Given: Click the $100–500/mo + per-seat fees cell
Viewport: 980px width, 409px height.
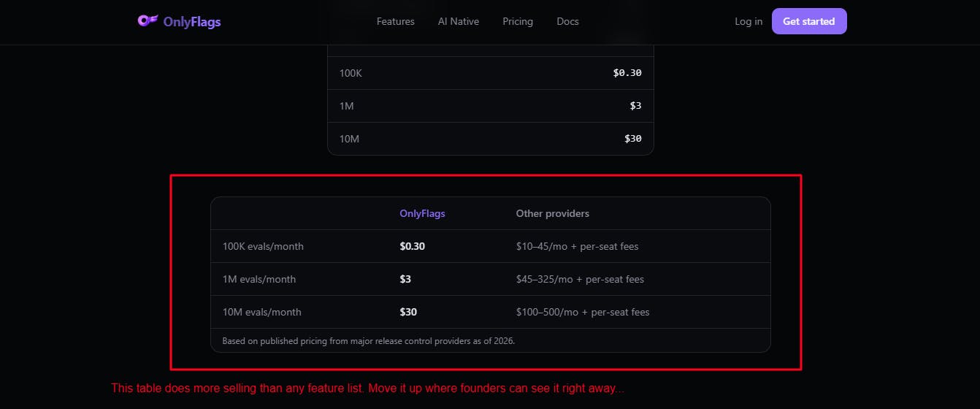Looking at the screenshot, I should click(x=583, y=312).
